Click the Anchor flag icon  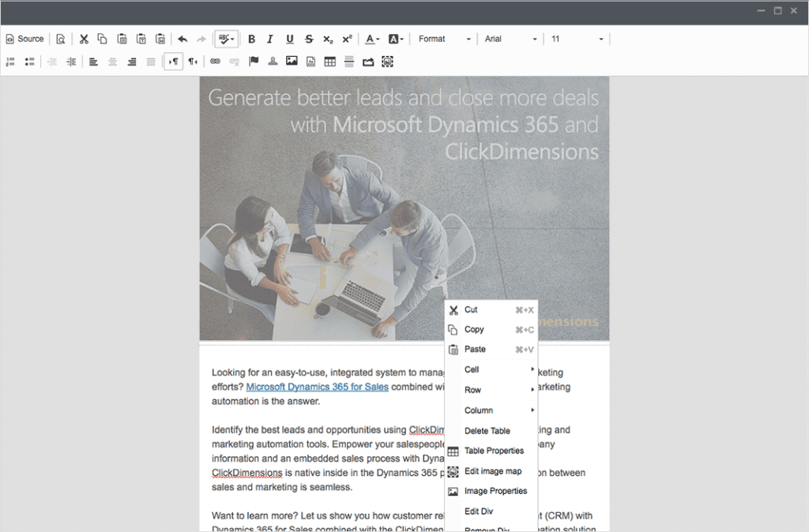[254, 62]
